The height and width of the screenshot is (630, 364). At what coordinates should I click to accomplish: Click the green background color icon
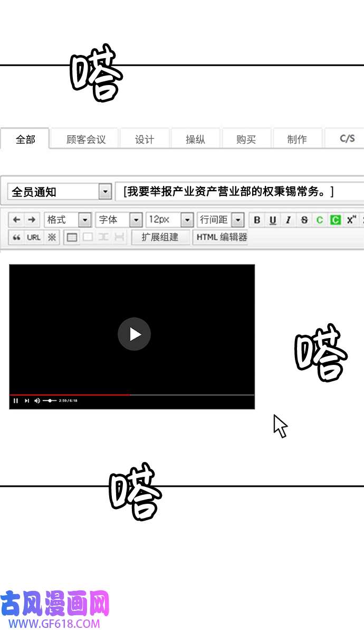[x=336, y=220]
